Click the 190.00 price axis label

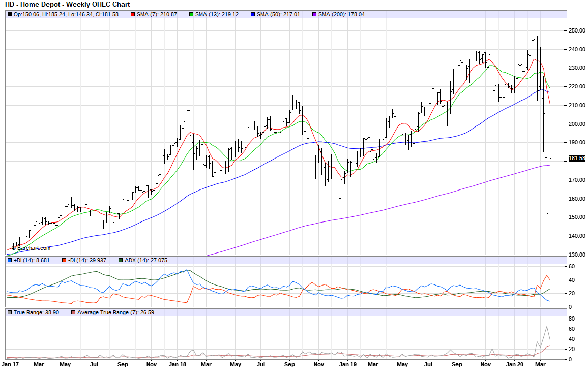577,143
